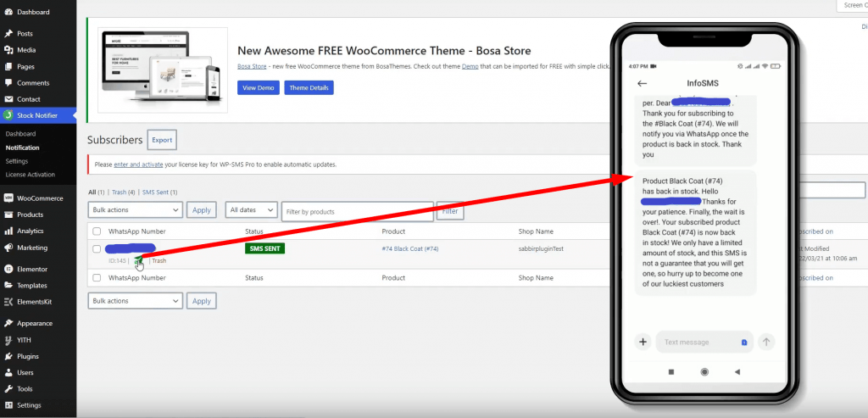Open the Media library

click(x=26, y=50)
